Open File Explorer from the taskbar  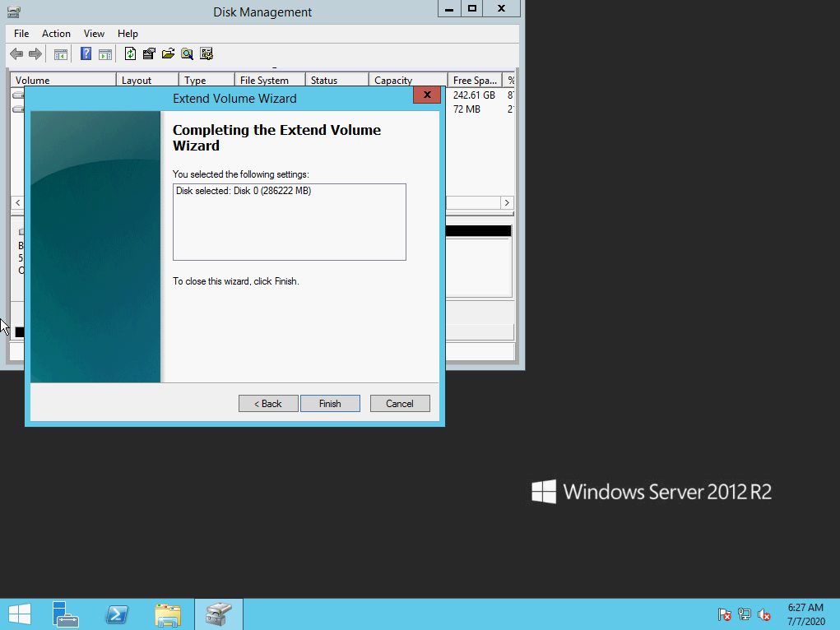pyautogui.click(x=168, y=614)
